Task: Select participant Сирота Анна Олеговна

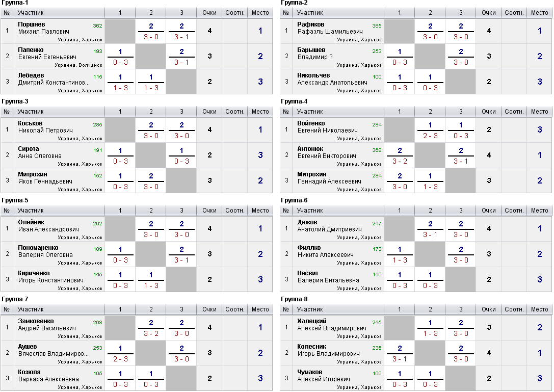Action: [40, 152]
